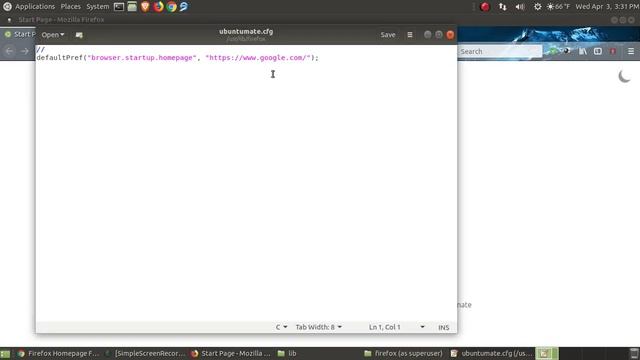Click the green extension icon in Firefox toolbar
Screen dimensions: 640x360
[552, 51]
